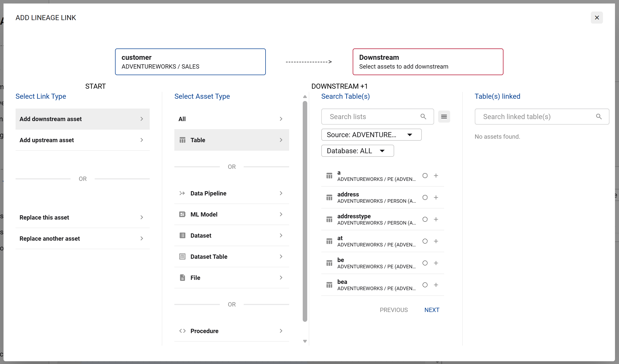The height and width of the screenshot is (364, 619).
Task: Click the dashed circle icon for bea
Action: click(425, 285)
